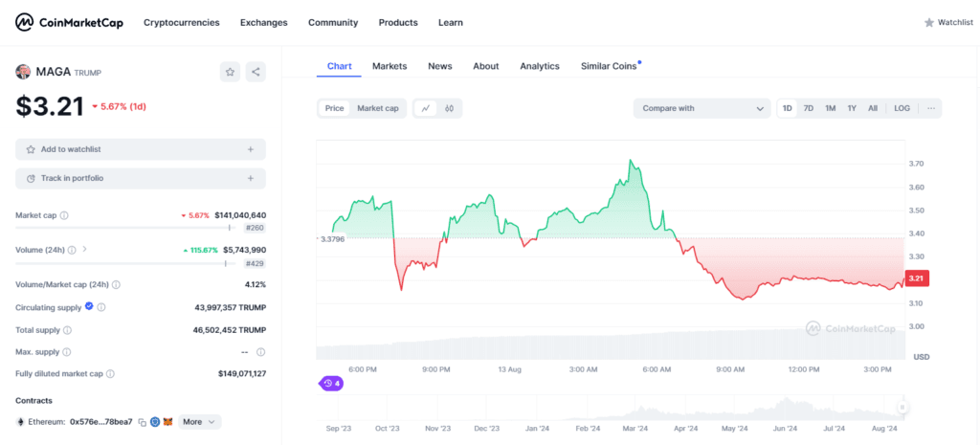This screenshot has width=980, height=445.
Task: Toggle chart to Market cap view
Action: point(377,108)
